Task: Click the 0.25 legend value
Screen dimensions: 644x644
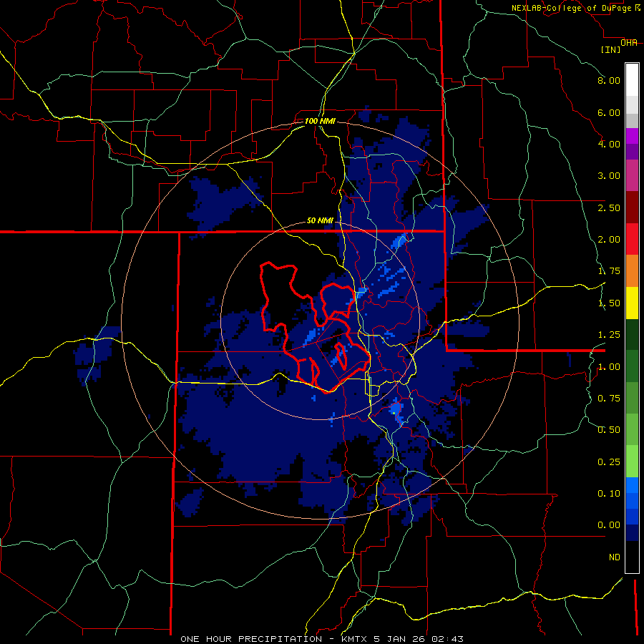Action: 609,462
